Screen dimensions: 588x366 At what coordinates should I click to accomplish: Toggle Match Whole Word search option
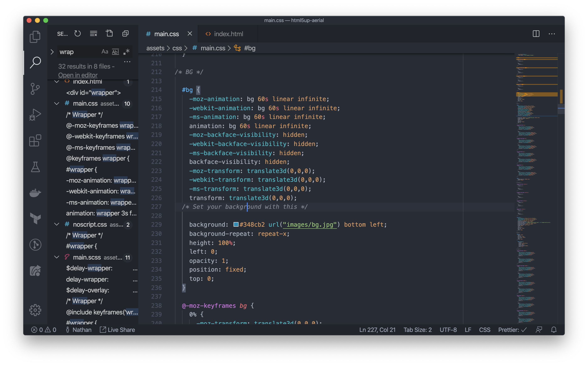tap(115, 52)
